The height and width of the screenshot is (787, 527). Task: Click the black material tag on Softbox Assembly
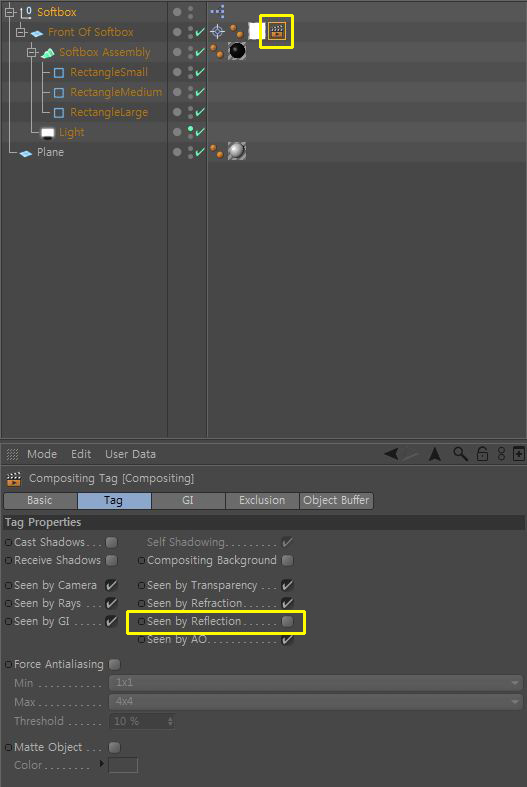click(x=237, y=51)
